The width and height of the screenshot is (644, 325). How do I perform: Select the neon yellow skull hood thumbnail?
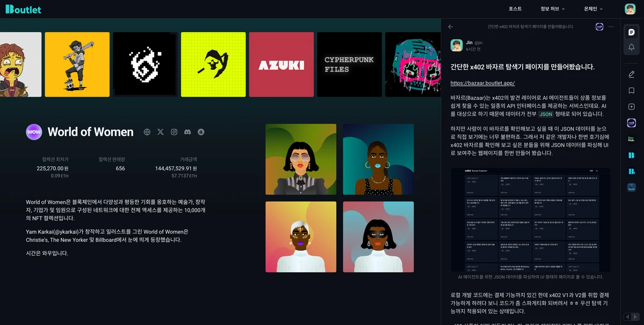[x=213, y=64]
